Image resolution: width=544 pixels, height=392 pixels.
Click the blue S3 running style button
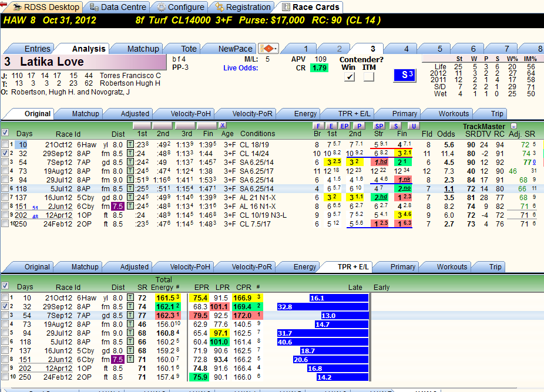pos(405,75)
